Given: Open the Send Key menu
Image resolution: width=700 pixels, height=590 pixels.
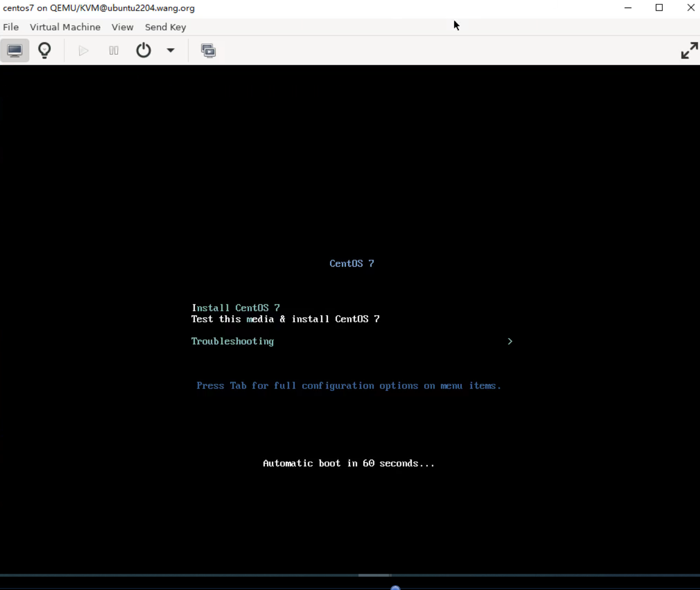Looking at the screenshot, I should click(165, 27).
